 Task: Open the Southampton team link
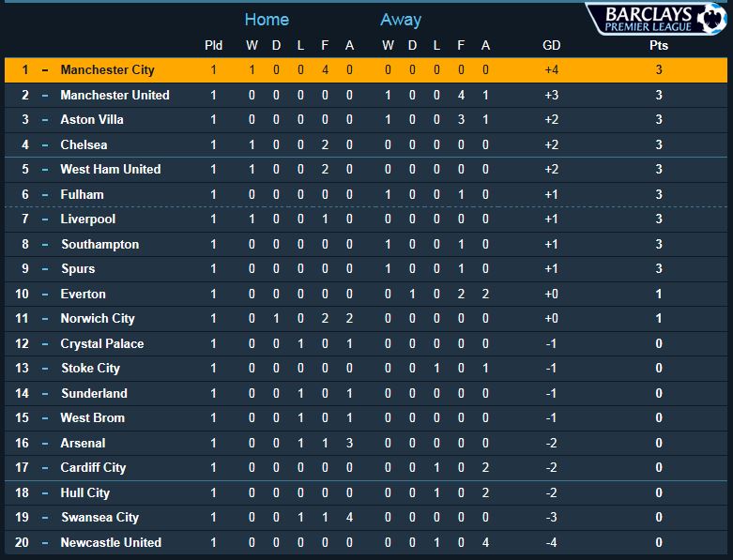pos(99,244)
